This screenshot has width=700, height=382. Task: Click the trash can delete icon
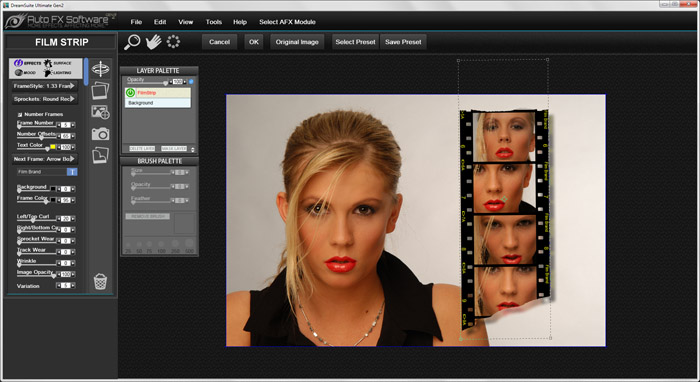point(100,282)
